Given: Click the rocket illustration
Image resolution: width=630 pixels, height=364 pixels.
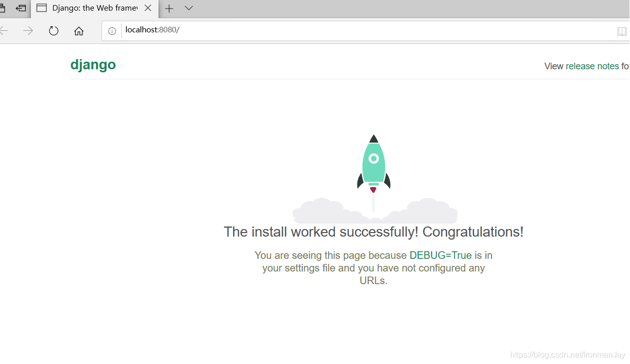Looking at the screenshot, I should tap(374, 179).
